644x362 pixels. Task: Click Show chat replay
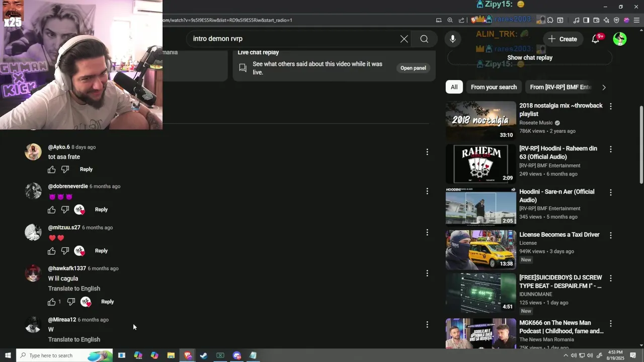click(x=530, y=57)
